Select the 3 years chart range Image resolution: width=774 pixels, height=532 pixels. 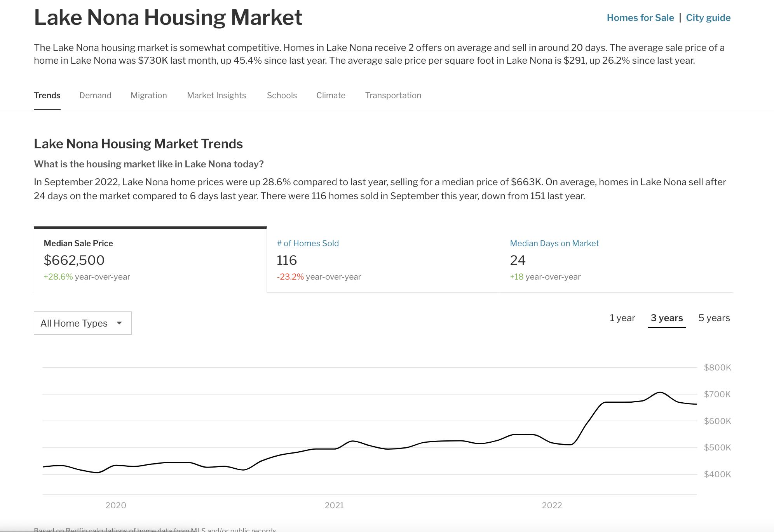(666, 318)
